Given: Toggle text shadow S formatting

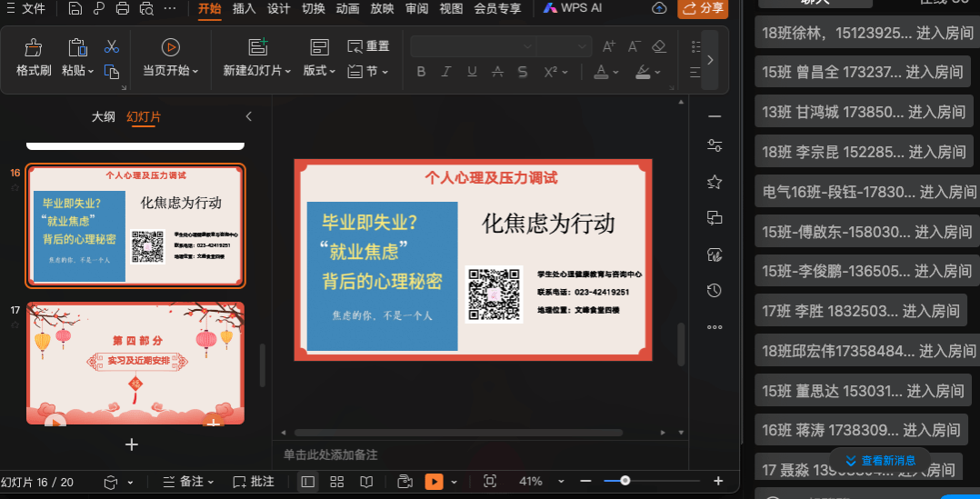Looking at the screenshot, I should (523, 72).
